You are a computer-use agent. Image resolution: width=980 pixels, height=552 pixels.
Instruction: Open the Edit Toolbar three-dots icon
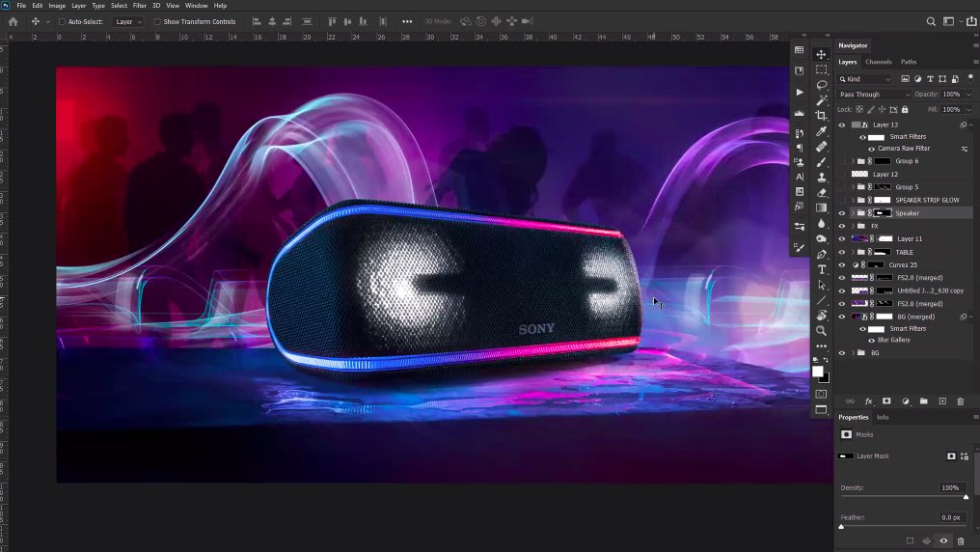pyautogui.click(x=821, y=345)
